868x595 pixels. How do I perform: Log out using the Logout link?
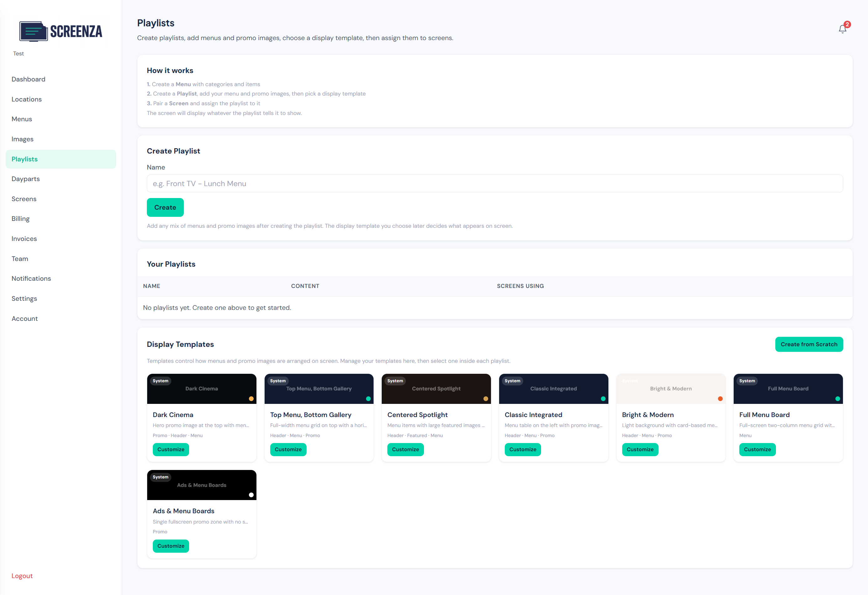(x=22, y=576)
